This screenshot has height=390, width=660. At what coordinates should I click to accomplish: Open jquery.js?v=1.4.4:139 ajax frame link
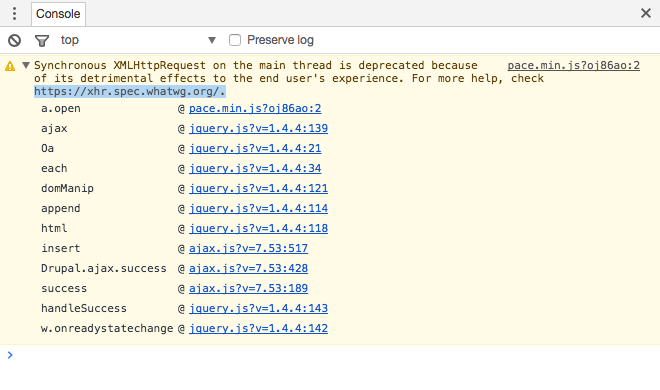[258, 128]
